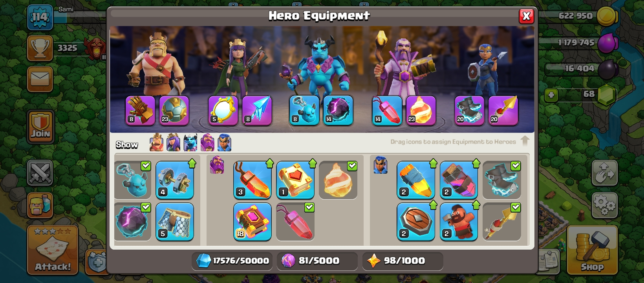Click the Join clan shield button
Screen dimensions: 644x283
[x=41, y=127]
